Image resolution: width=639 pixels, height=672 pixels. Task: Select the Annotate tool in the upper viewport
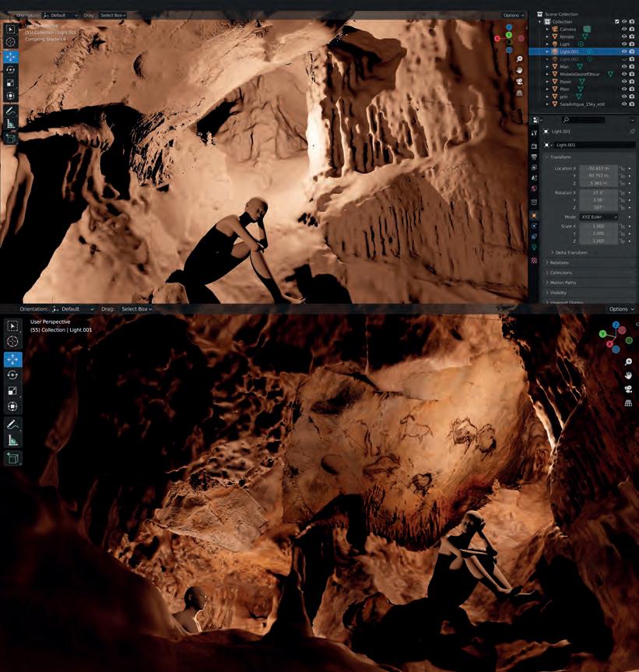point(11,111)
